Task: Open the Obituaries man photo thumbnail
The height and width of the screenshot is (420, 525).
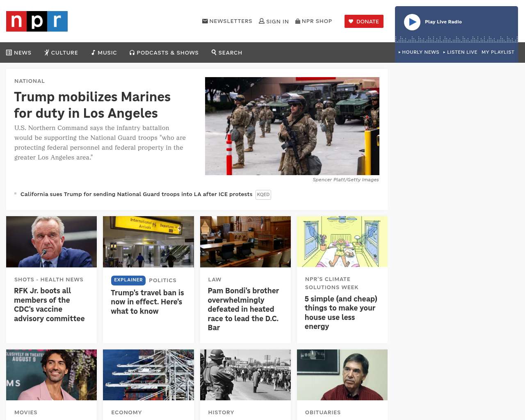Action: (x=342, y=375)
